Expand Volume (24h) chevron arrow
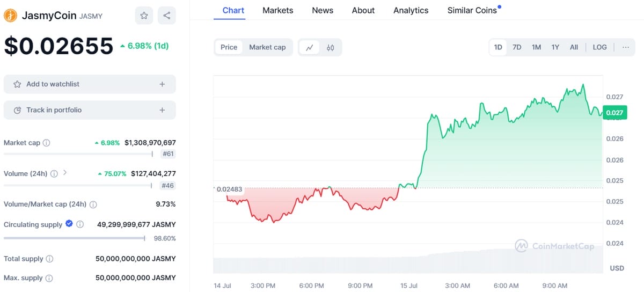This screenshot has width=644, height=292. click(x=65, y=173)
